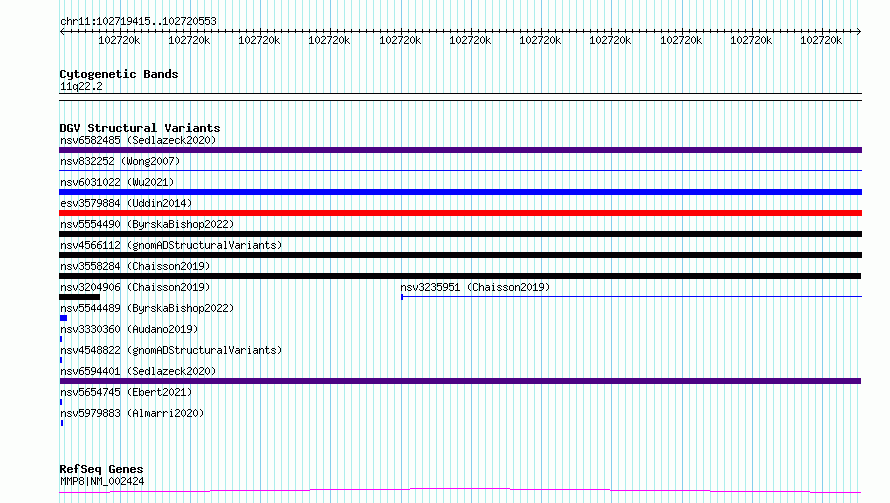The width and height of the screenshot is (890, 503).
Task: Select the 11q22.2 cytogenetic band label
Action: tap(81, 86)
